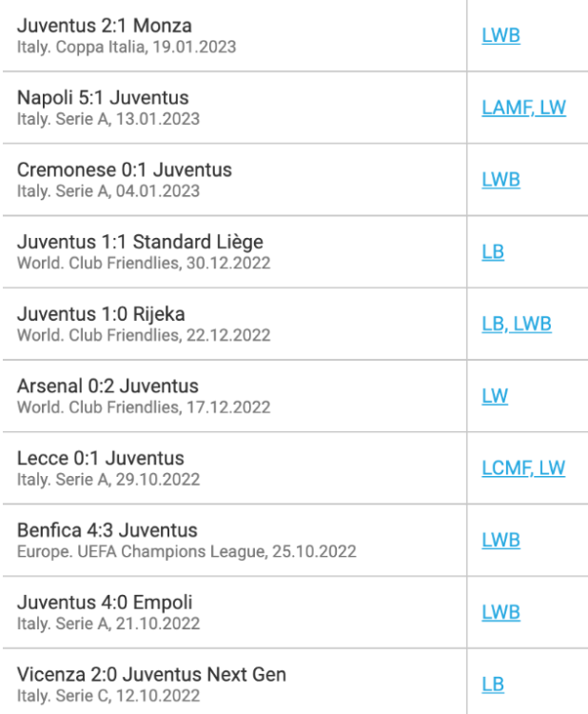Click LWB link for Juventus 4:0 Empoli
This screenshot has width=588, height=714.
[x=501, y=613]
